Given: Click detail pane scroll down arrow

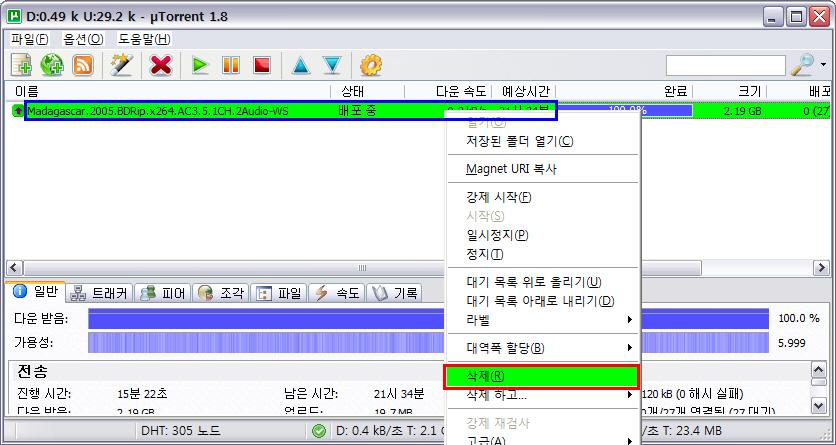Looking at the screenshot, I should tap(818, 406).
